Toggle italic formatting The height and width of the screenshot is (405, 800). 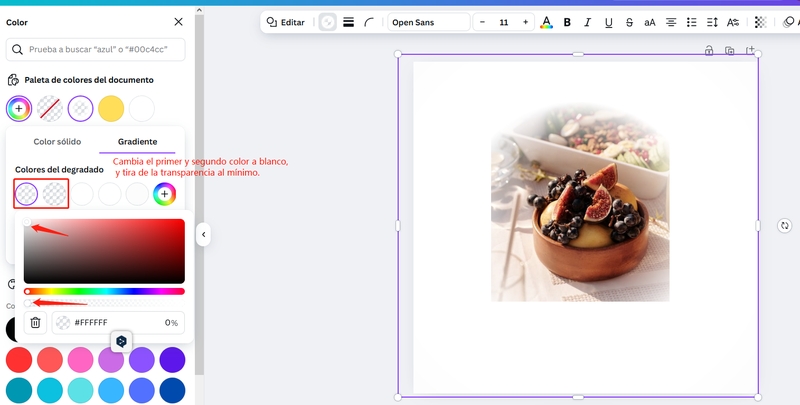coord(587,22)
